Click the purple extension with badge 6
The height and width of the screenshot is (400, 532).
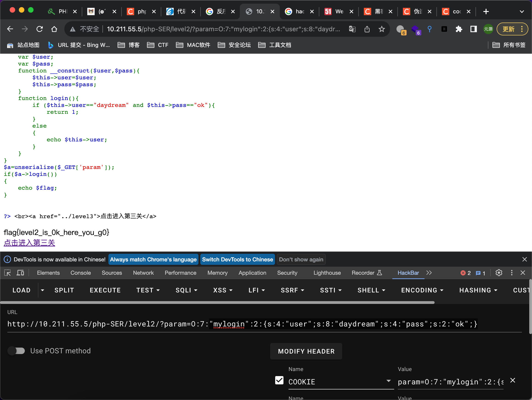pyautogui.click(x=416, y=30)
